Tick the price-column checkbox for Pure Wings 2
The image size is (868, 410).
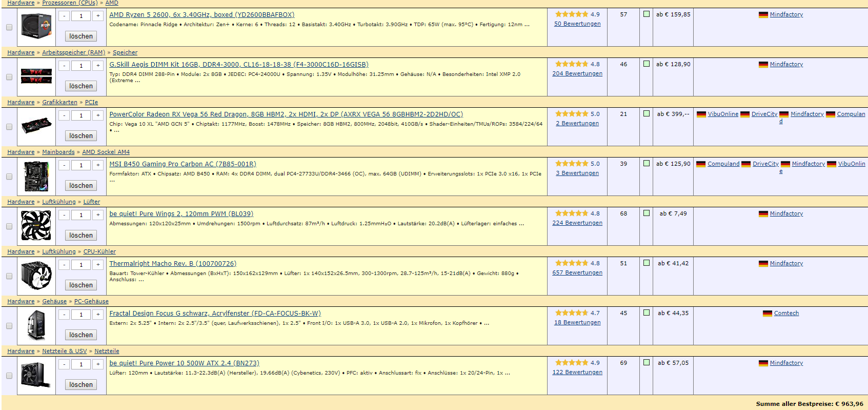(x=647, y=213)
